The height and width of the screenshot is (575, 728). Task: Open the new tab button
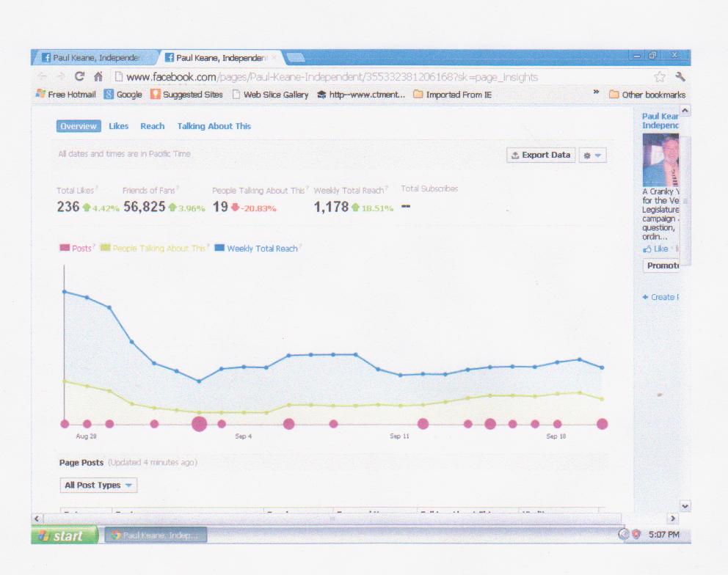point(295,57)
